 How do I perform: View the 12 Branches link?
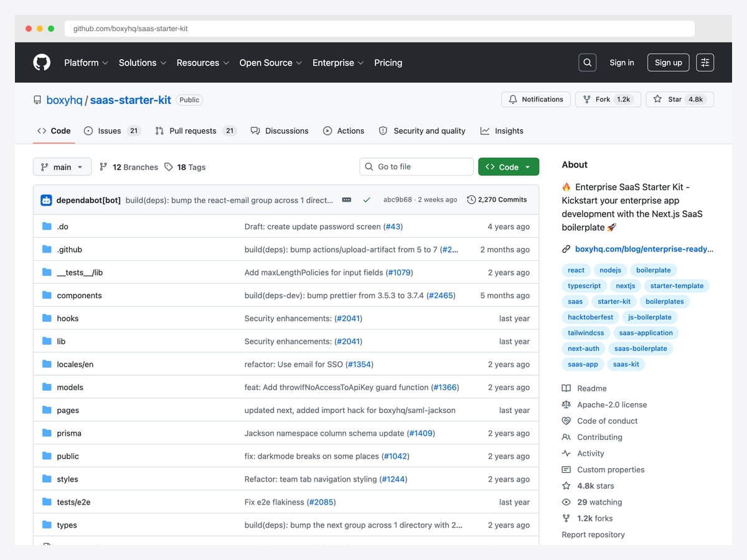pos(129,167)
